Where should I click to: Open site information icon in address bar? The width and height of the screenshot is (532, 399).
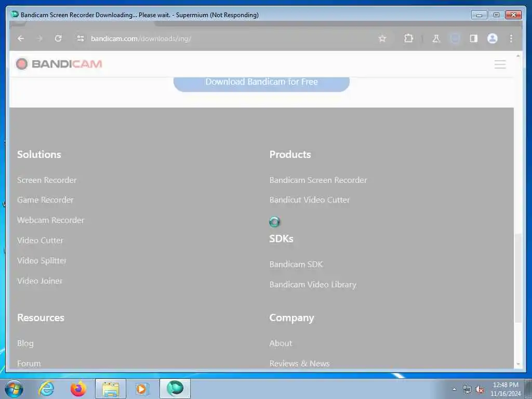[81, 38]
